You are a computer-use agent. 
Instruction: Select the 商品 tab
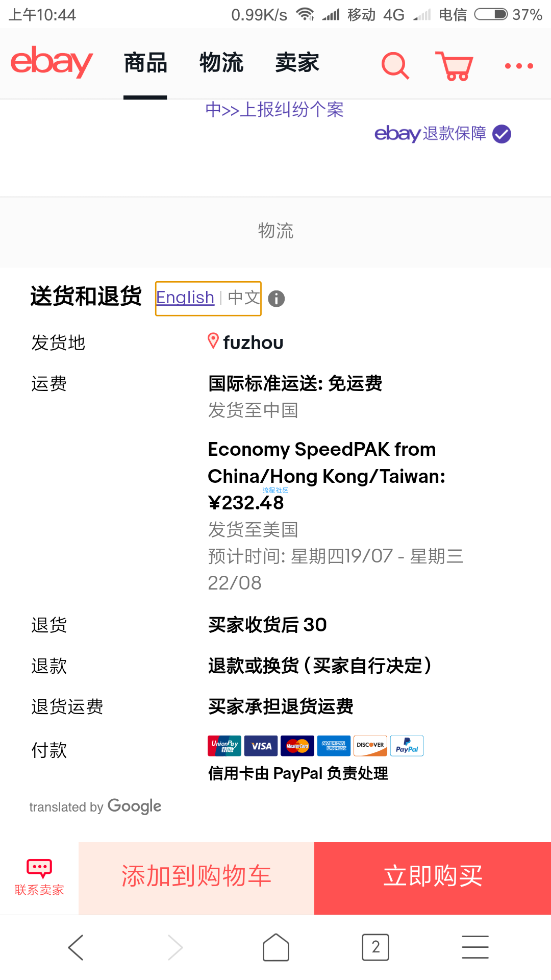145,63
